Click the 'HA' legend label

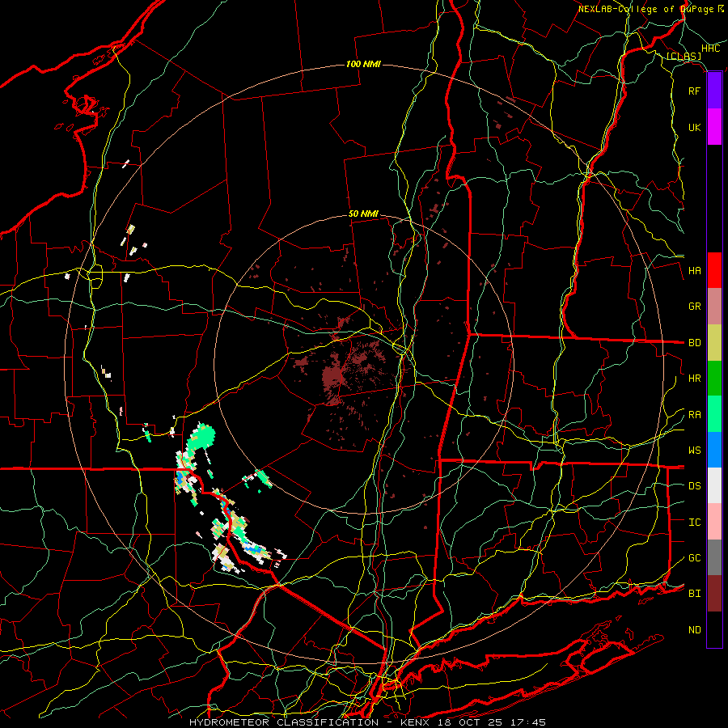tap(694, 271)
